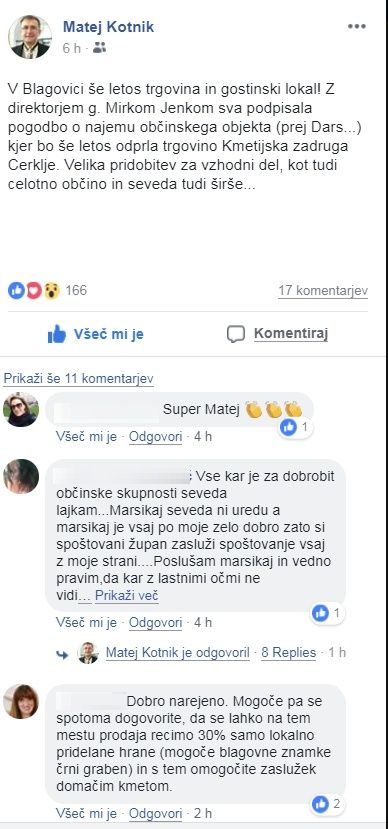Screen dimensions: 388x829
Task: Click the blue like reaction icon on post
Action: click(16, 290)
